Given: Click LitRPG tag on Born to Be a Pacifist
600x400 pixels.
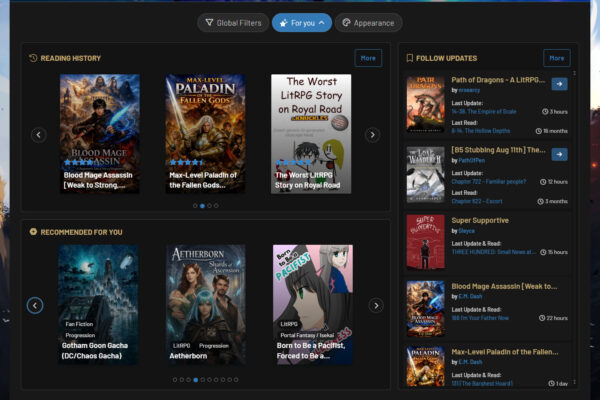Looking at the screenshot, I should pyautogui.click(x=289, y=324).
